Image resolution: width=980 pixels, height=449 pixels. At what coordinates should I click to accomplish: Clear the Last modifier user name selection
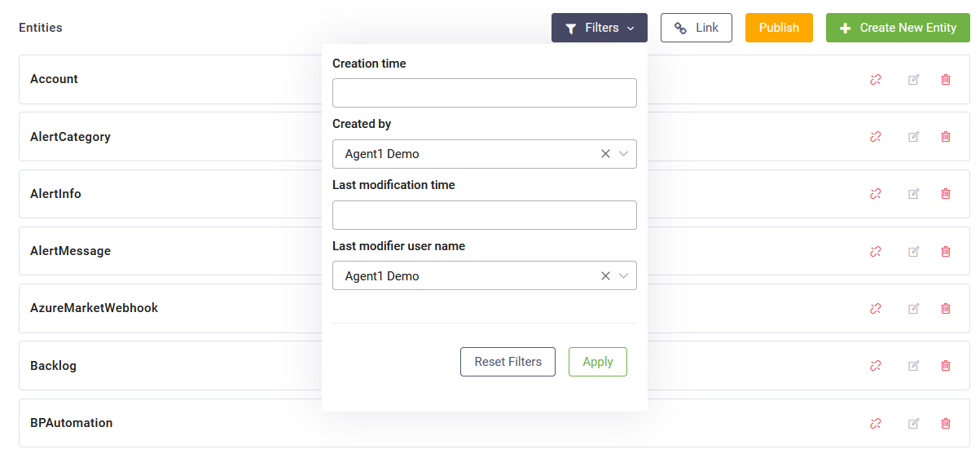tap(605, 276)
